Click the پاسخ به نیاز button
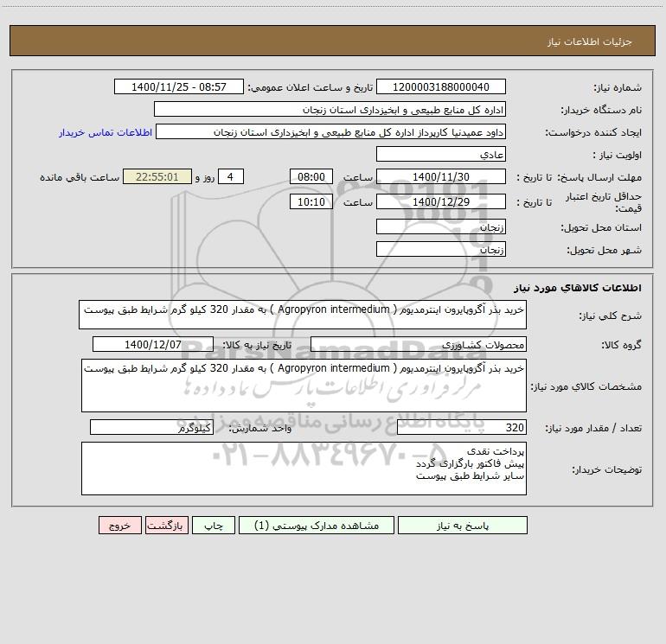Image resolution: width=666 pixels, height=644 pixels. [463, 526]
